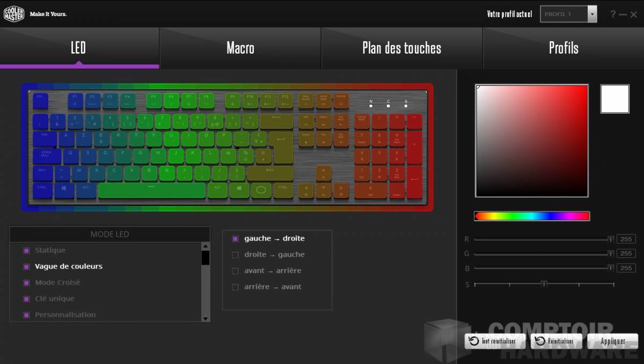644x364 pixels.
Task: Pick a hue on the rainbow color bar
Action: pos(532,216)
